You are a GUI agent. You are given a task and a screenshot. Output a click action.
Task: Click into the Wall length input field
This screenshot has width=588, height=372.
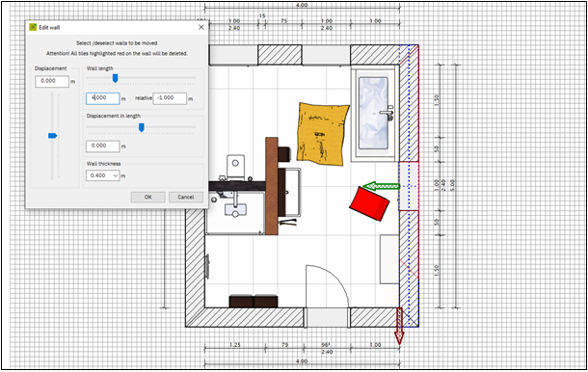tap(103, 98)
